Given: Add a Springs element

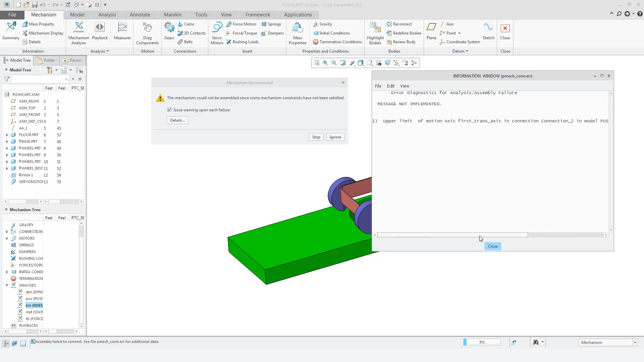Looking at the screenshot, I should 271,24.
